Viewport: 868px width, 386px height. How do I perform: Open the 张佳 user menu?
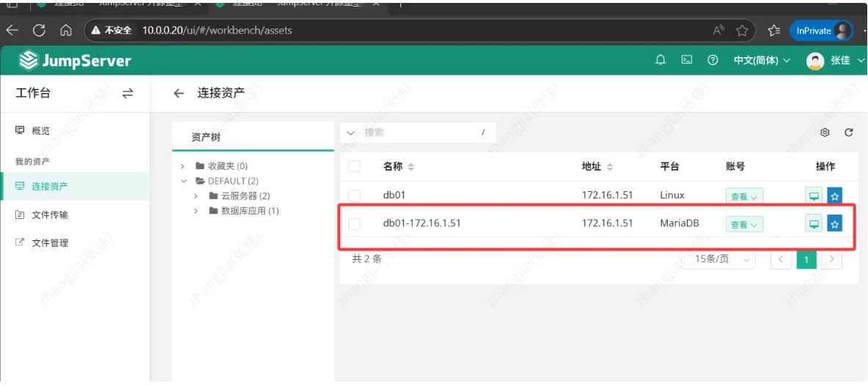(x=847, y=60)
